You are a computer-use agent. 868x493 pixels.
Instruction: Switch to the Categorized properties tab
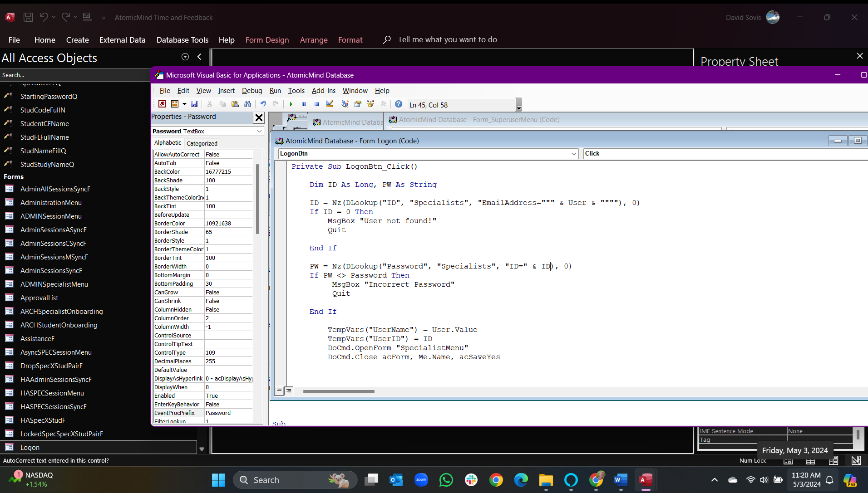click(x=202, y=143)
